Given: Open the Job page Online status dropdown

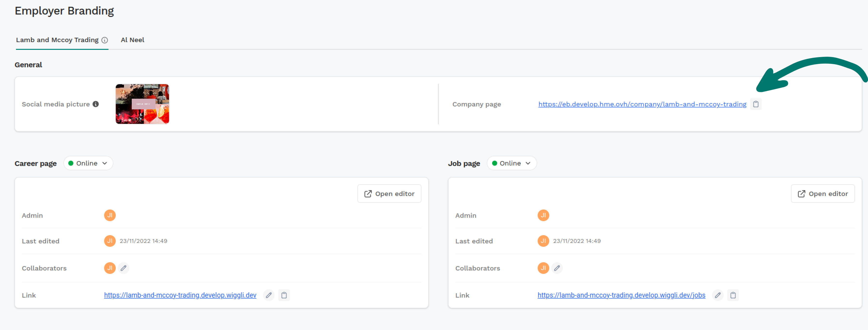Looking at the screenshot, I should pos(511,163).
